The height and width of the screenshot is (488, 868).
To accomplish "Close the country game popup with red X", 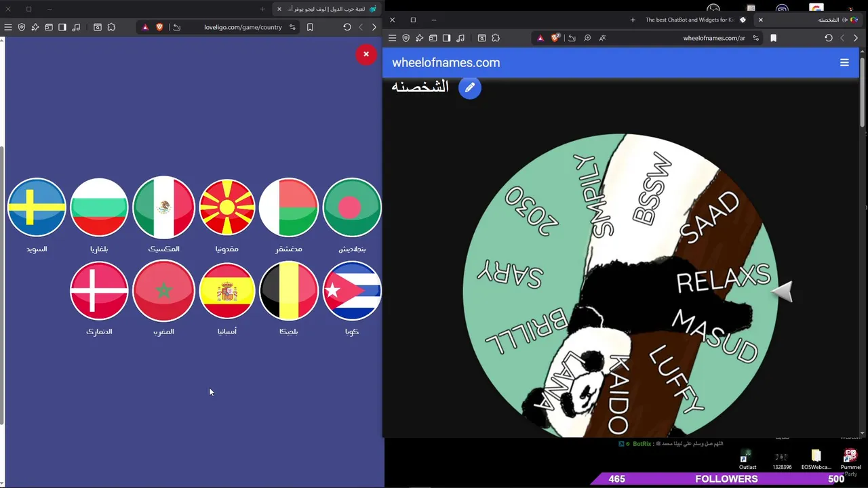I will pos(366,54).
